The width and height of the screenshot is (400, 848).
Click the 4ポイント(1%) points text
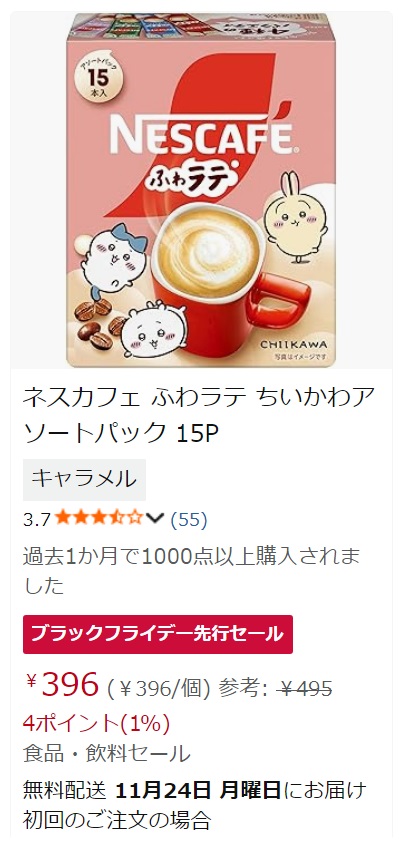pos(96,723)
